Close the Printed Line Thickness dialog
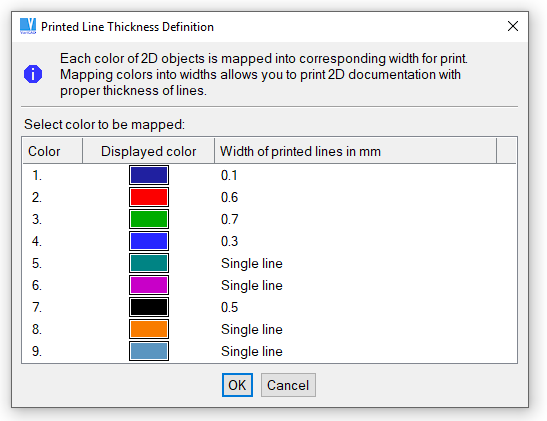Image resolution: width=547 pixels, height=421 pixels. click(512, 26)
